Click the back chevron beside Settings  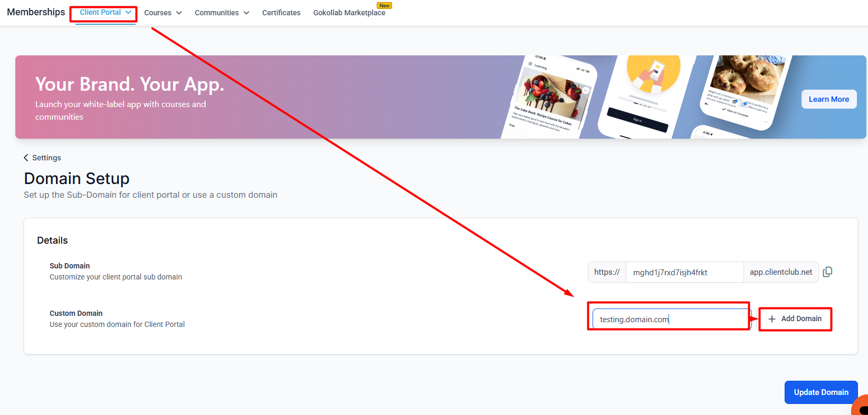(x=26, y=158)
